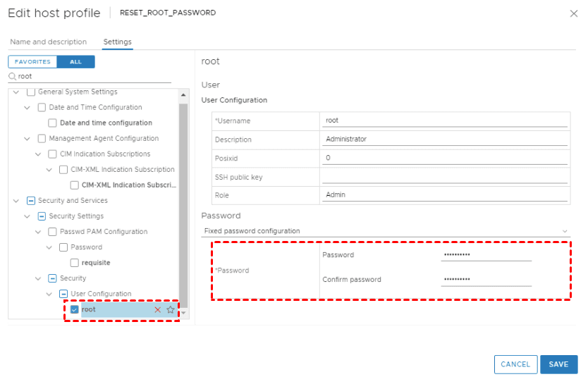Toggle the Security and Services checkbox

[x=31, y=201]
